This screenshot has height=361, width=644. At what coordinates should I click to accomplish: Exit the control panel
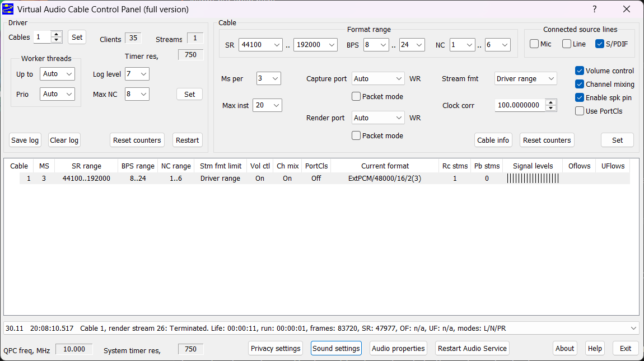[625, 348]
